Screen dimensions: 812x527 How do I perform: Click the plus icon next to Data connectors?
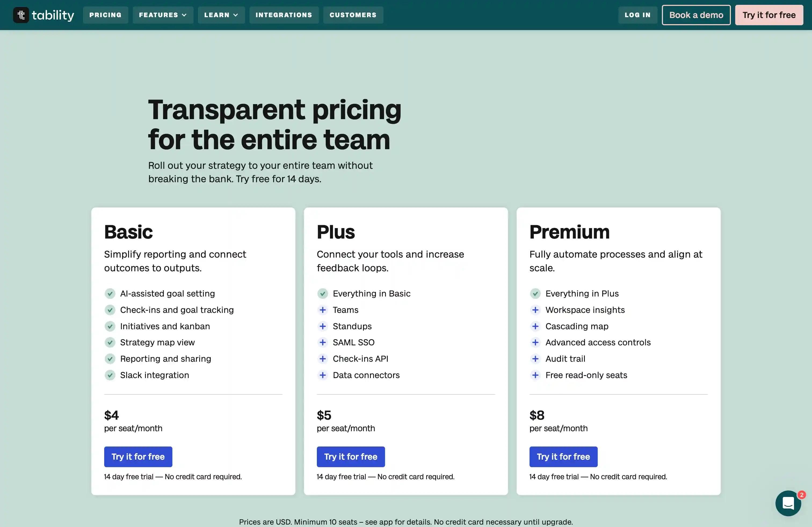coord(322,375)
